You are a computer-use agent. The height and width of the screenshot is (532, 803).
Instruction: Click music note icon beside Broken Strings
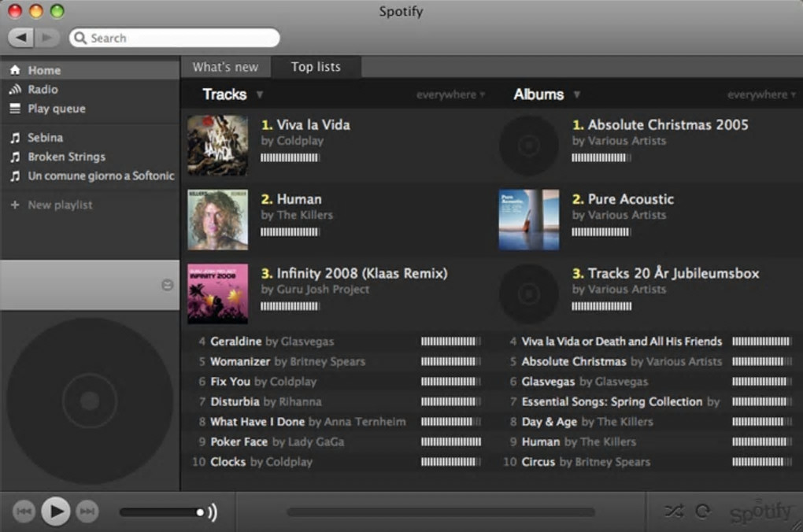[x=16, y=157]
